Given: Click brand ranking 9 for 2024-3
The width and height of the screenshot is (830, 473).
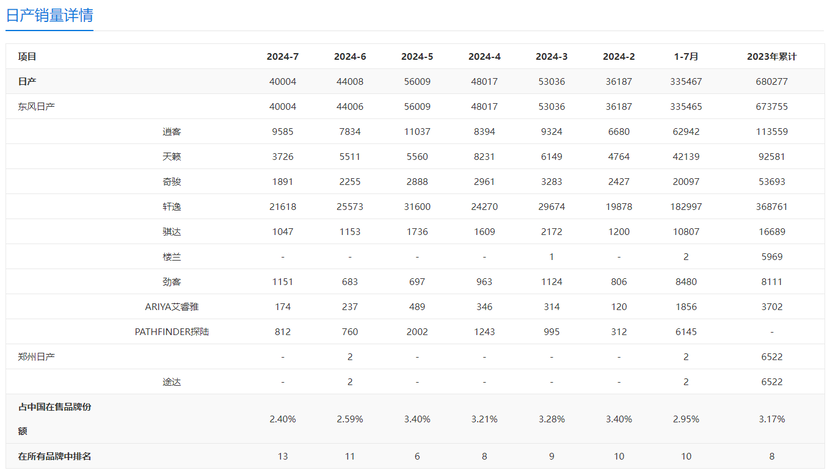Looking at the screenshot, I should (x=552, y=456).
